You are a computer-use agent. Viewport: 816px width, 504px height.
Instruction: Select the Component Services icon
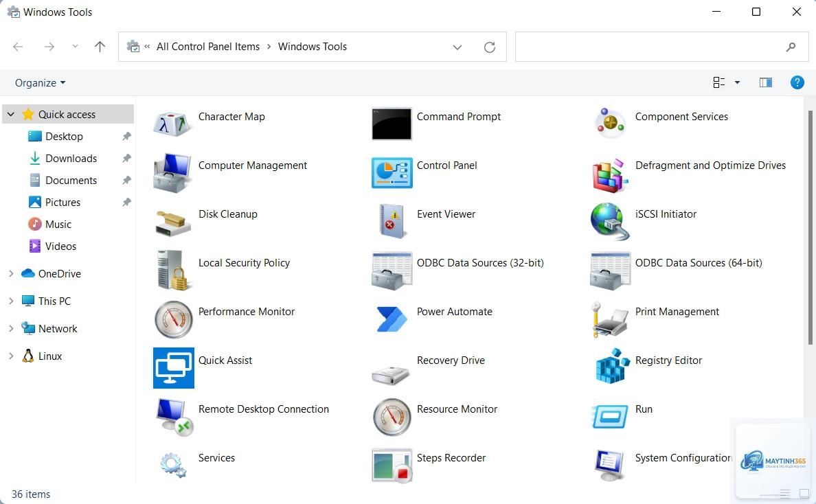[610, 123]
